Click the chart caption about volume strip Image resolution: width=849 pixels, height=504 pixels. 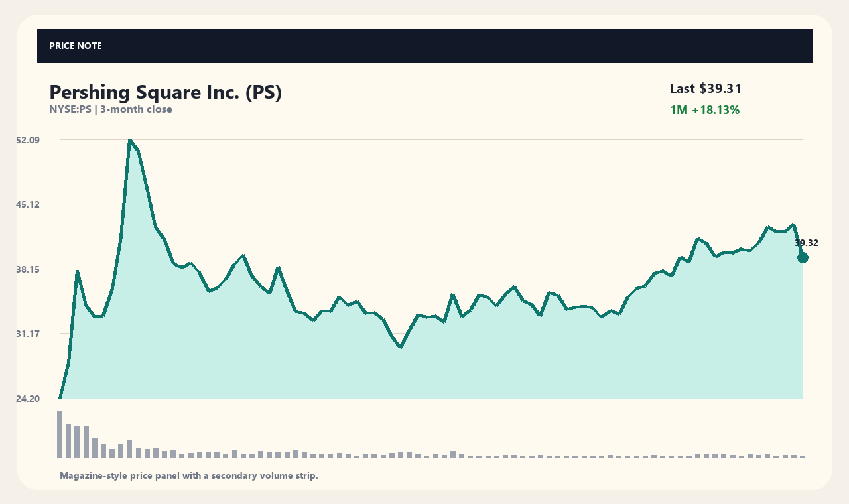189,476
